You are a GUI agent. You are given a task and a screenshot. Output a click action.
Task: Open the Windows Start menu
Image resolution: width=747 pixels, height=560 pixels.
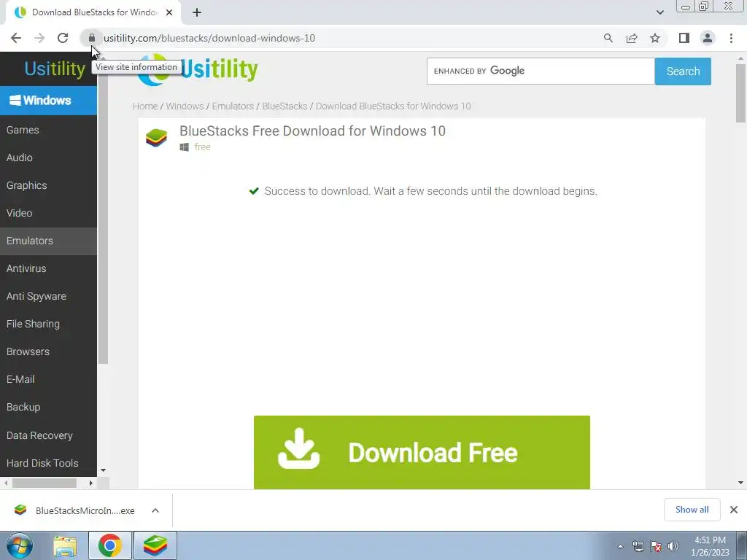[19, 545]
